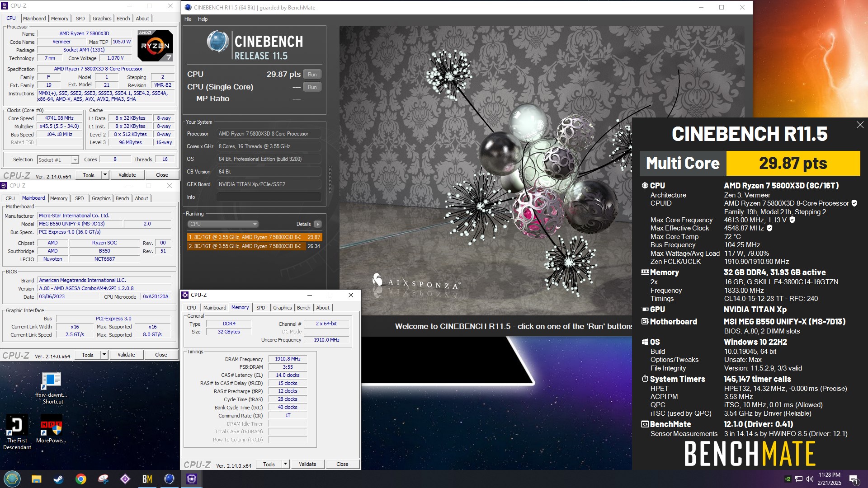
Task: Open the purple diamond app in taskbar
Action: coord(125,479)
